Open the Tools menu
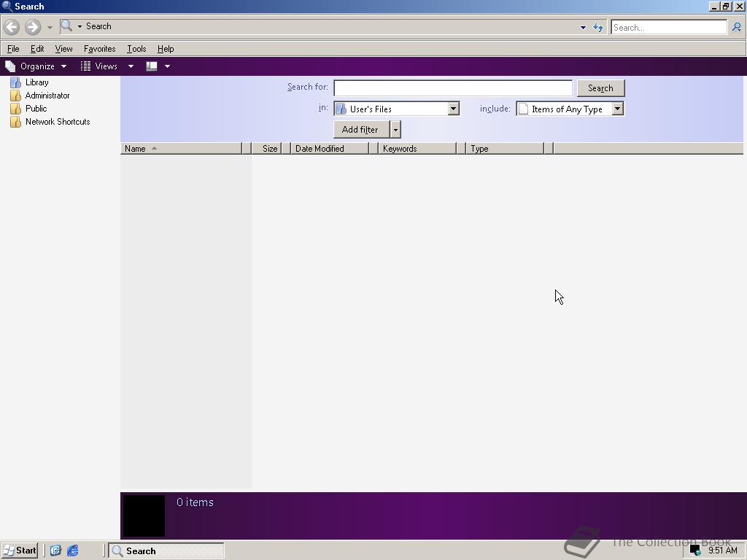The image size is (747, 560). click(x=136, y=49)
